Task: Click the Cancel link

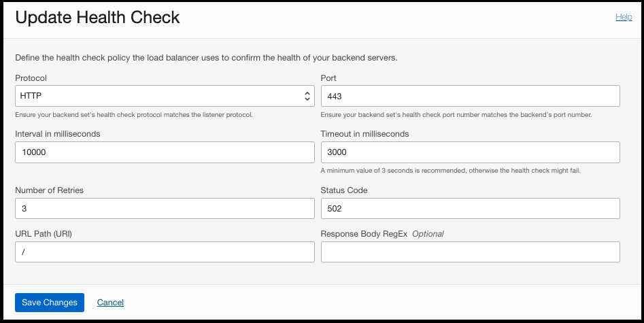Action: (110, 303)
